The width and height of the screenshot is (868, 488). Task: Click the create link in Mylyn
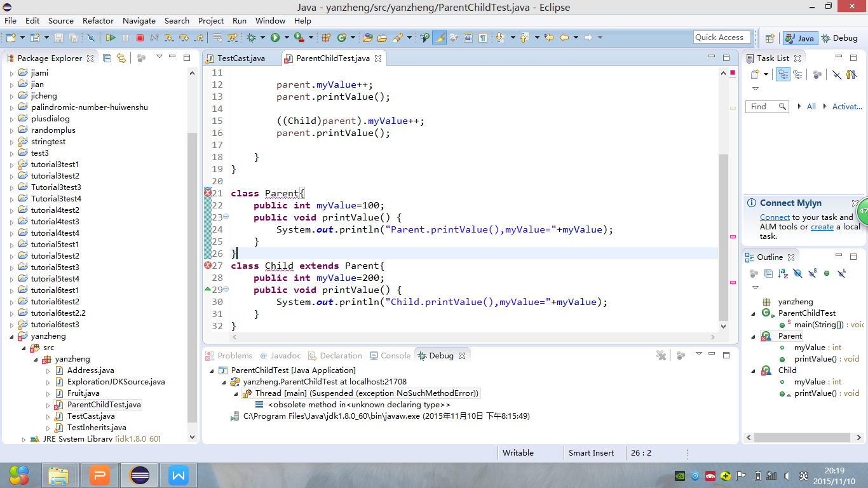tap(822, 226)
